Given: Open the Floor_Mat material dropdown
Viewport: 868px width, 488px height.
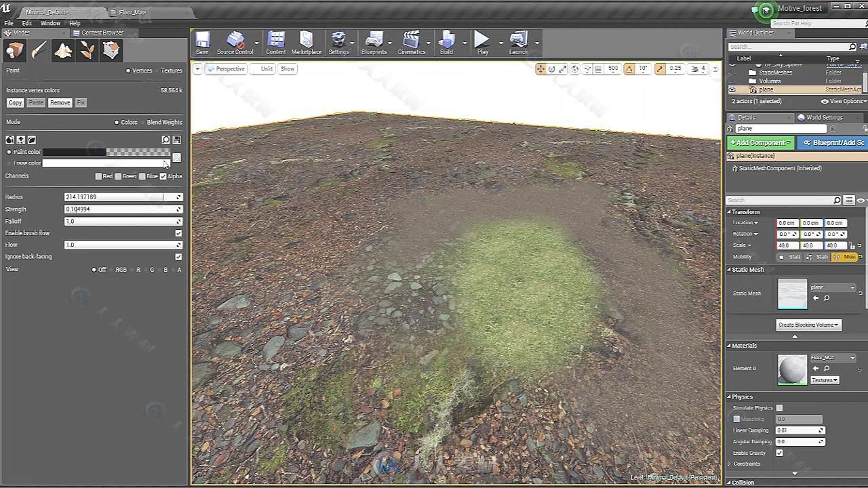Looking at the screenshot, I should (833, 358).
